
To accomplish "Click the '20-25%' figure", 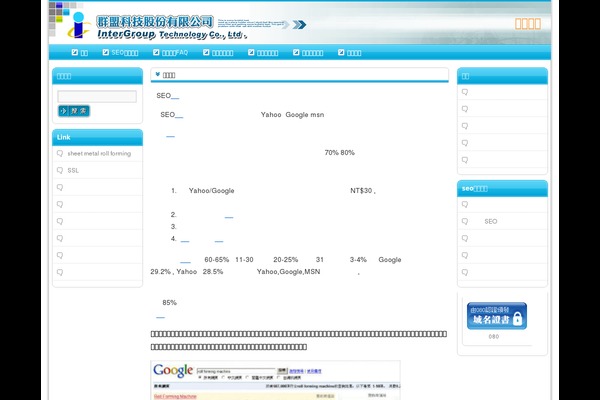I will [x=285, y=260].
